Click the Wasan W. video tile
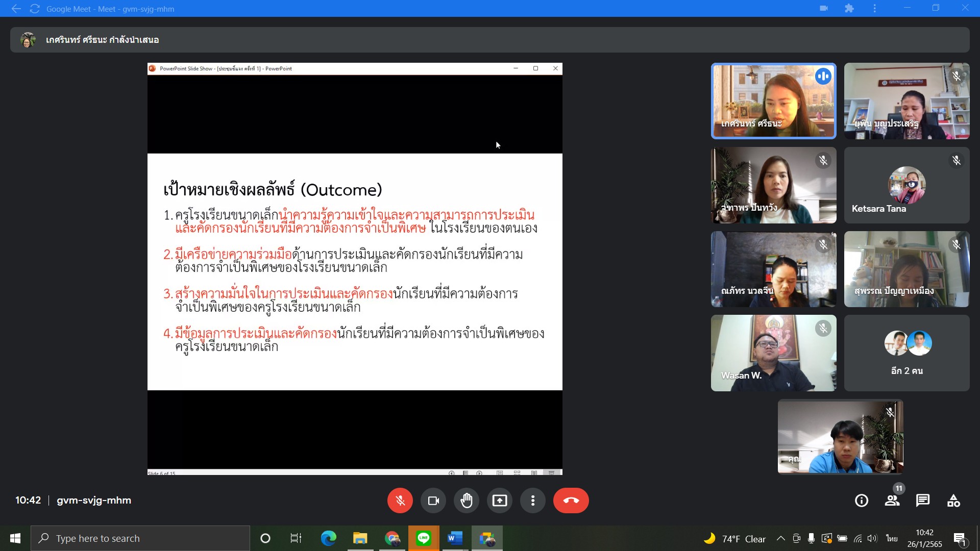Viewport: 980px width, 551px height. pyautogui.click(x=773, y=353)
